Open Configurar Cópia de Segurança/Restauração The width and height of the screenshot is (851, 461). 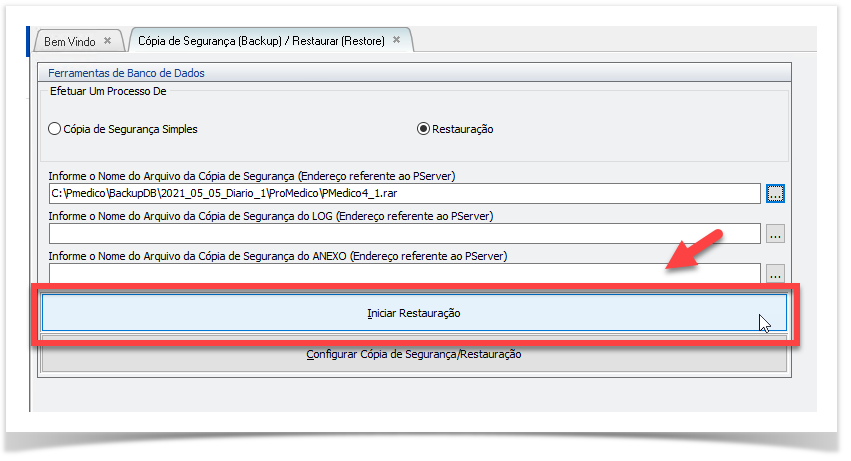pos(413,355)
